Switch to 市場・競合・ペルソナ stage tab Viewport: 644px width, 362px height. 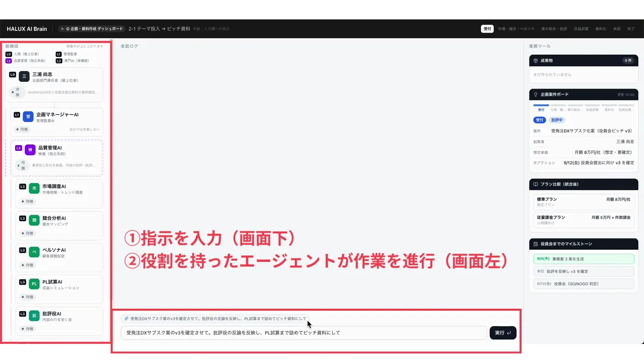tap(516, 29)
